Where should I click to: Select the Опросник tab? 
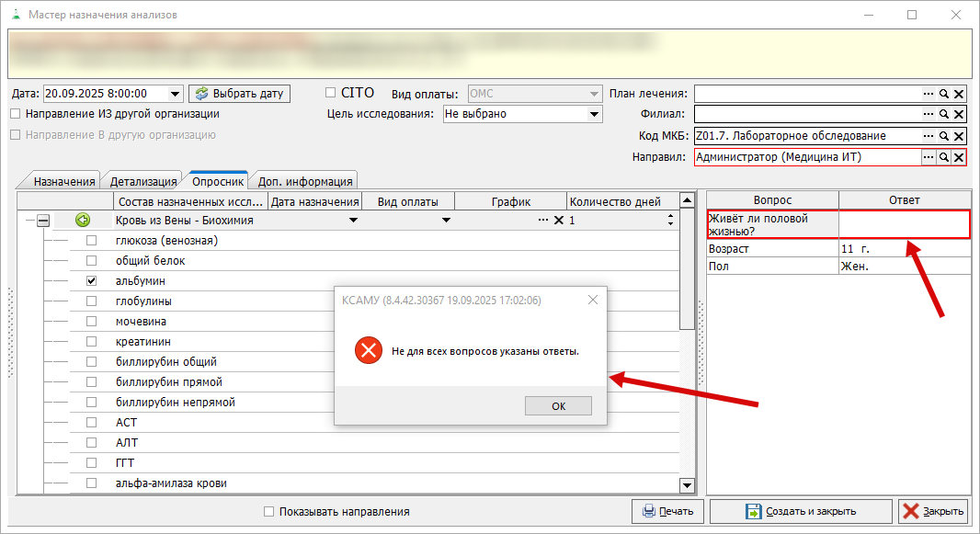[x=218, y=180]
